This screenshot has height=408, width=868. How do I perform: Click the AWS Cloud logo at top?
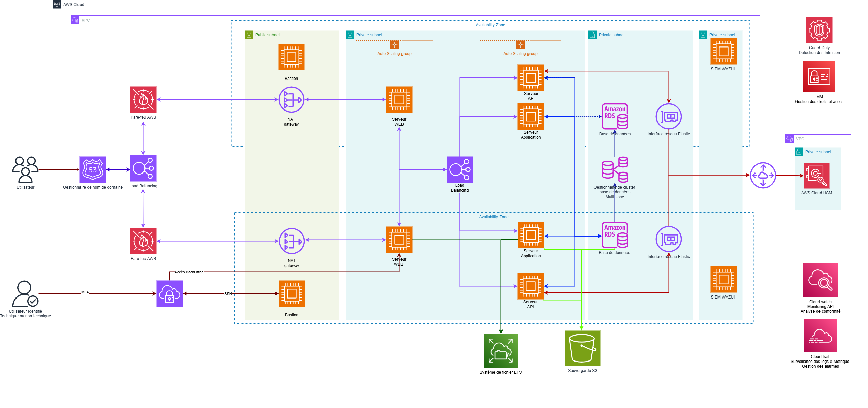pyautogui.click(x=57, y=4)
